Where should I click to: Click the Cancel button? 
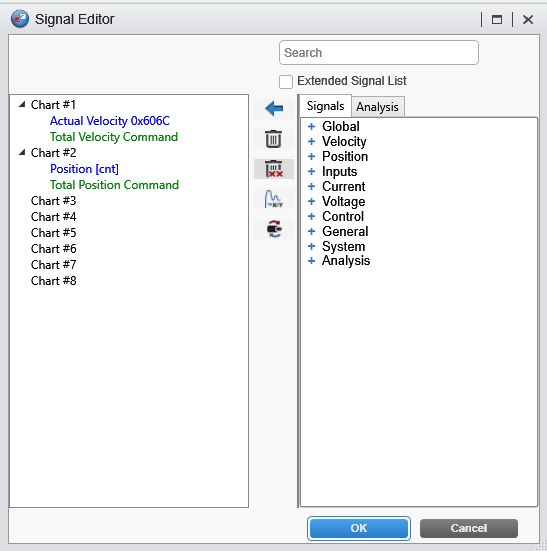pyautogui.click(x=469, y=528)
